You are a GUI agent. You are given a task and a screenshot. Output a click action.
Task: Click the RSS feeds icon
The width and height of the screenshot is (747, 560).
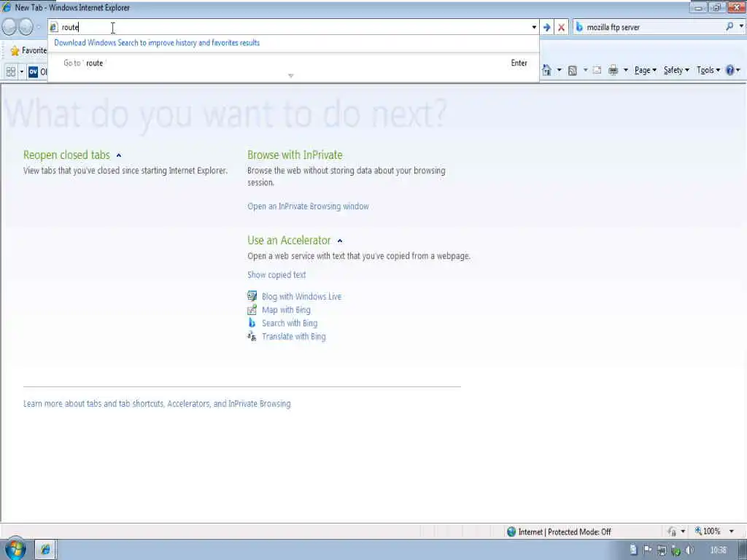[x=573, y=71]
